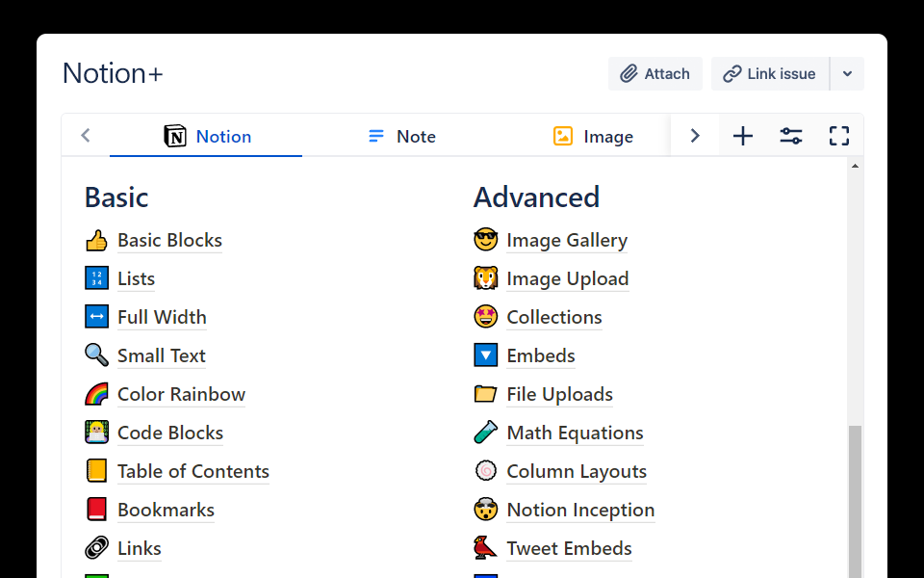Click the rainbow emoji icon
The image size is (924, 578).
[96, 395]
